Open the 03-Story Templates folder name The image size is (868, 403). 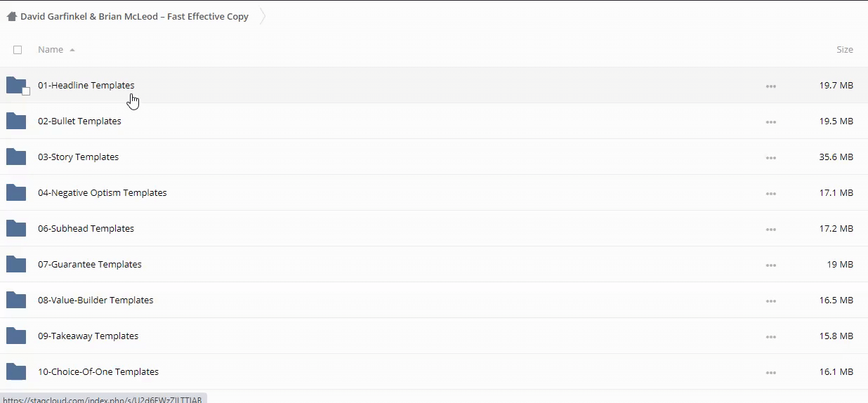(78, 157)
